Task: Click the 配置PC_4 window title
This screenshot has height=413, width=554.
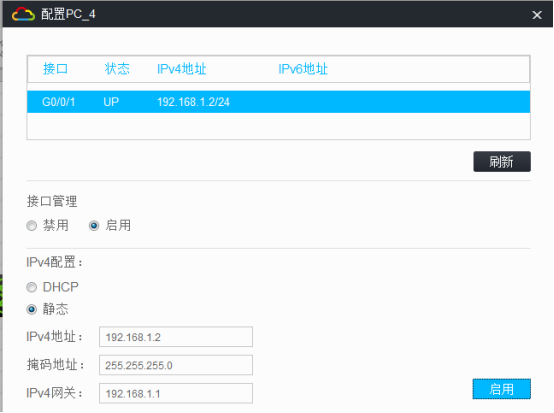Action: (68, 14)
